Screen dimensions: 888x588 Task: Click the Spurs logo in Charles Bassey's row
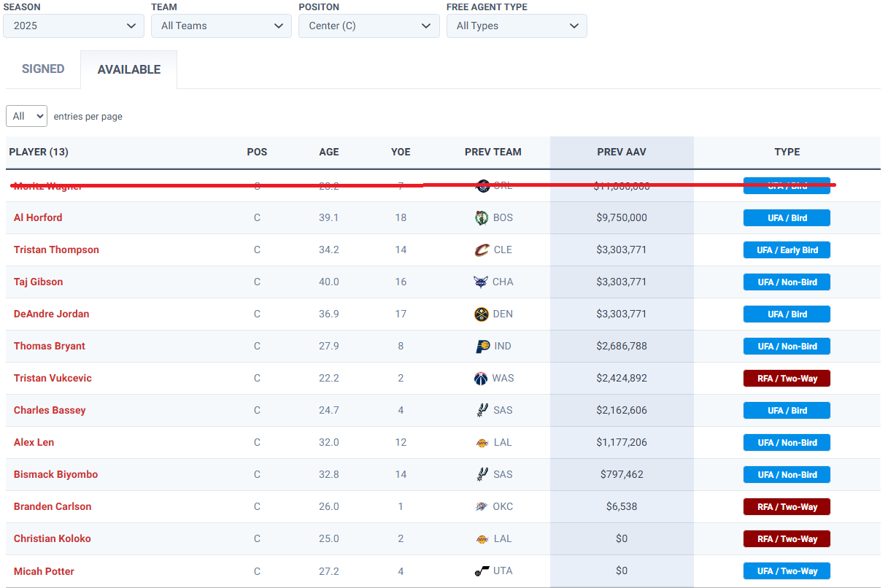482,410
